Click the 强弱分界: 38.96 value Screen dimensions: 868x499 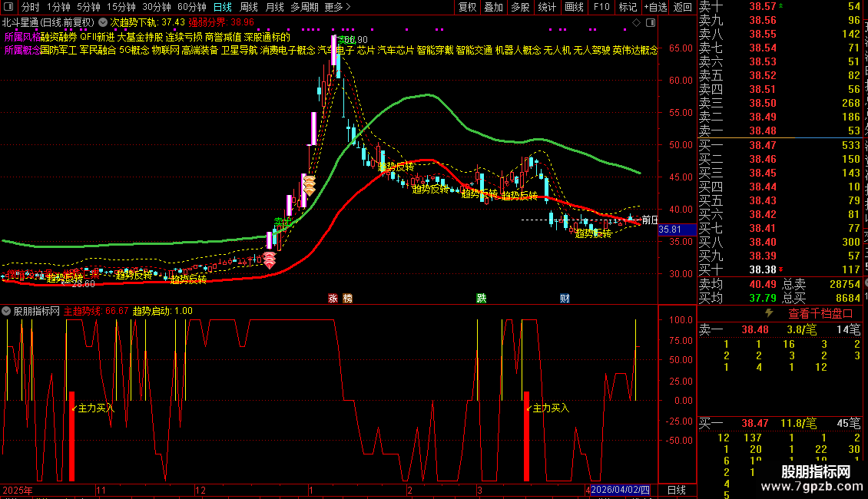(221, 23)
